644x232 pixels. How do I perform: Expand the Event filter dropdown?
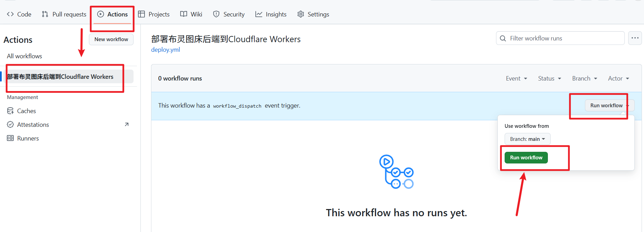tap(516, 78)
